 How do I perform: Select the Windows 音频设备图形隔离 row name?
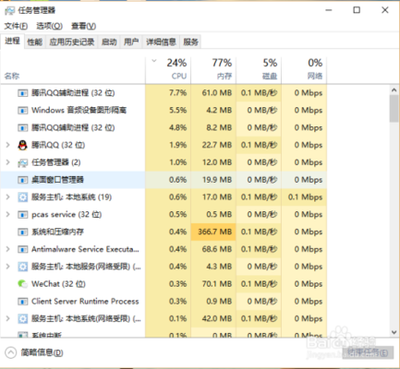click(79, 110)
